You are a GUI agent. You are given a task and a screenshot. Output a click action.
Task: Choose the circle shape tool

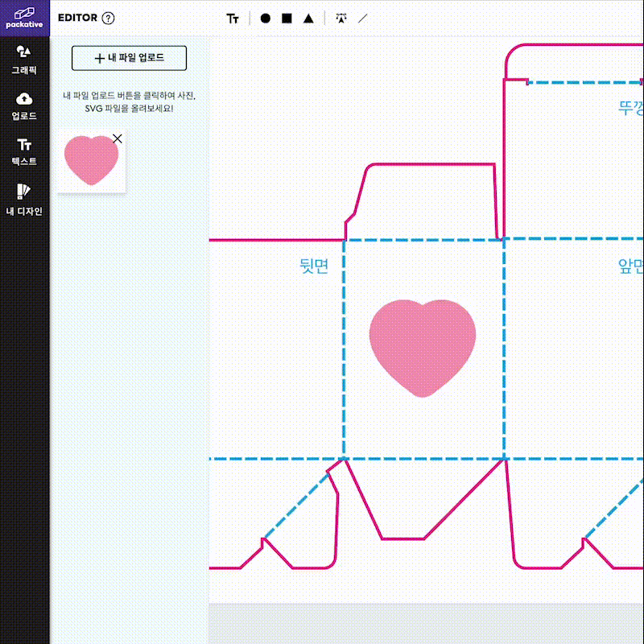(x=266, y=19)
